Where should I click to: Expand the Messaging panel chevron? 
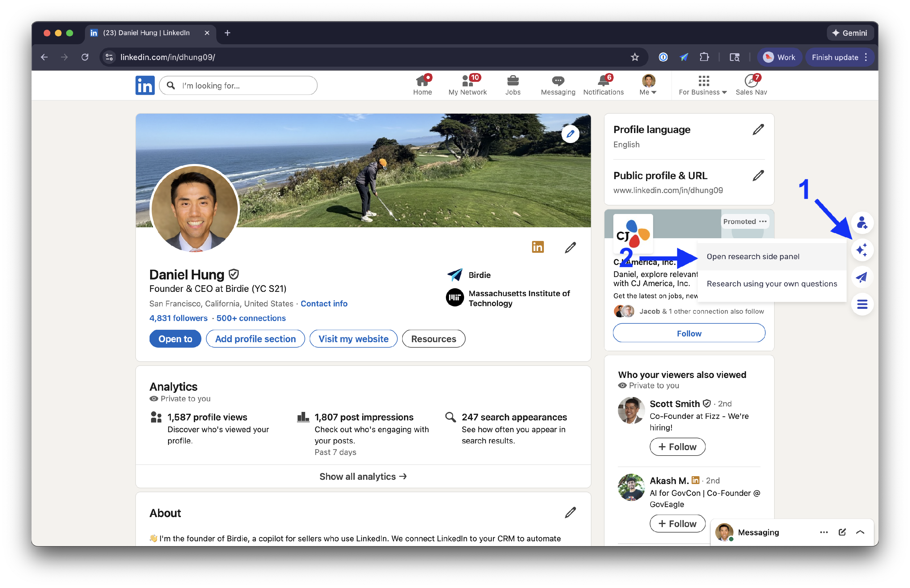860,532
